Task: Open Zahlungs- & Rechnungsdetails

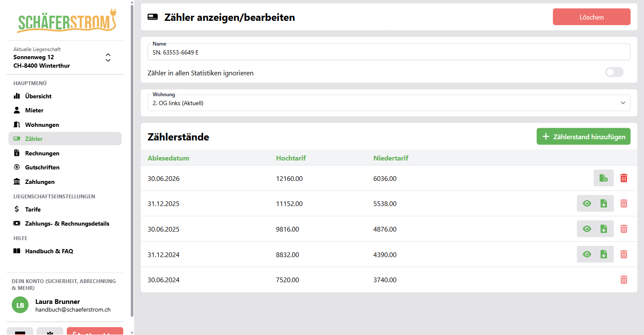Action: coord(65,223)
